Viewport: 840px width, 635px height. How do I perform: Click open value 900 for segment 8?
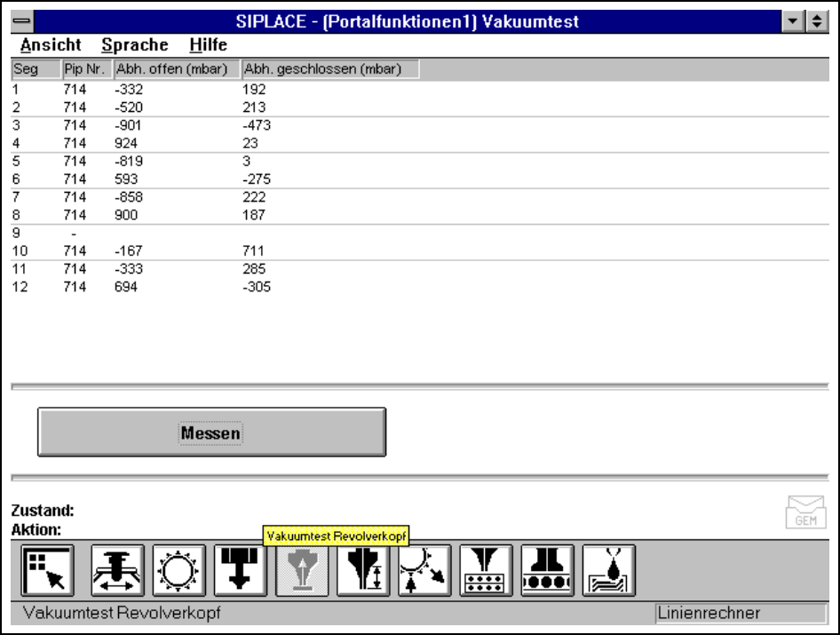pos(126,215)
